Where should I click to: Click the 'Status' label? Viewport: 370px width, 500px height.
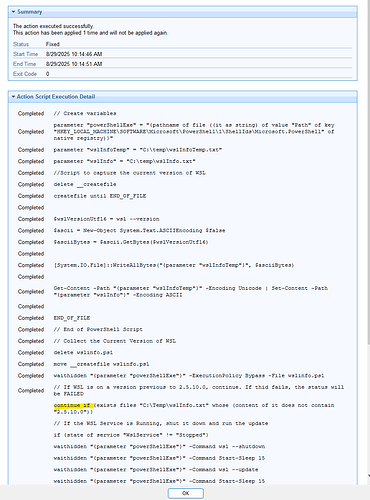(21, 44)
